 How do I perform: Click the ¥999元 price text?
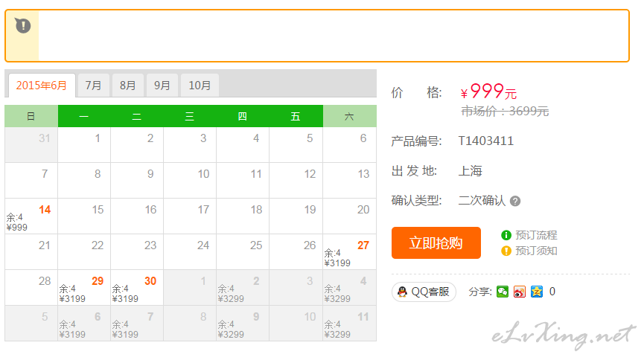(488, 91)
